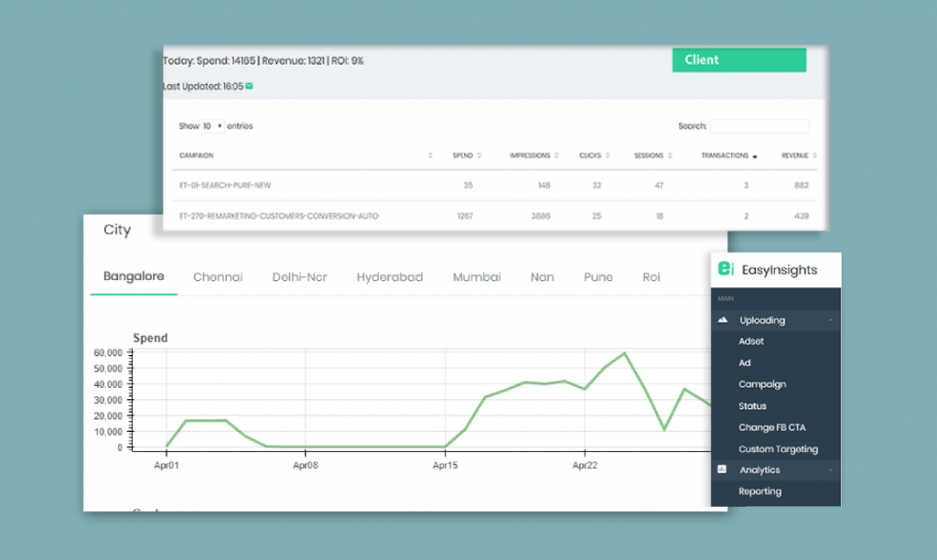
Task: Click revenue value 439
Action: pyautogui.click(x=802, y=216)
